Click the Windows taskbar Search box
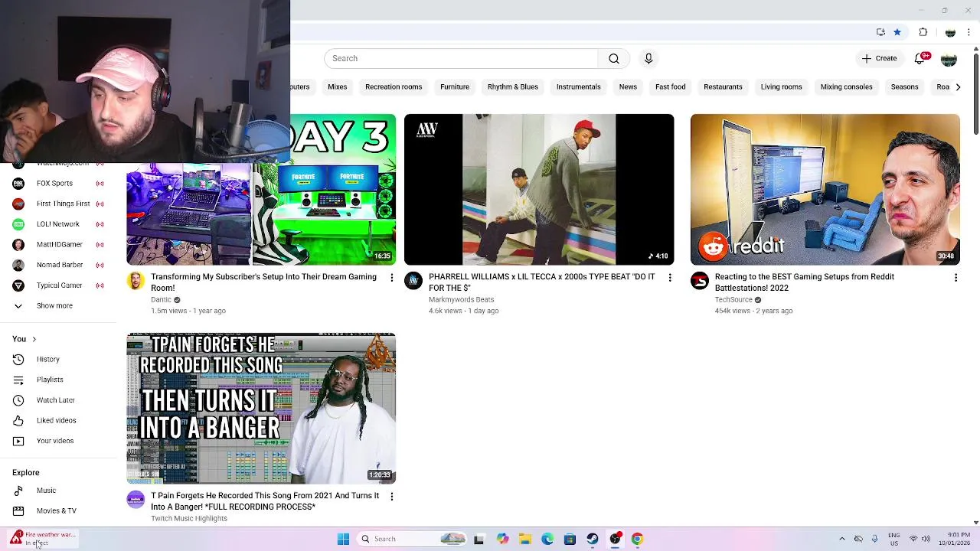This screenshot has height=551, width=980. [412, 539]
